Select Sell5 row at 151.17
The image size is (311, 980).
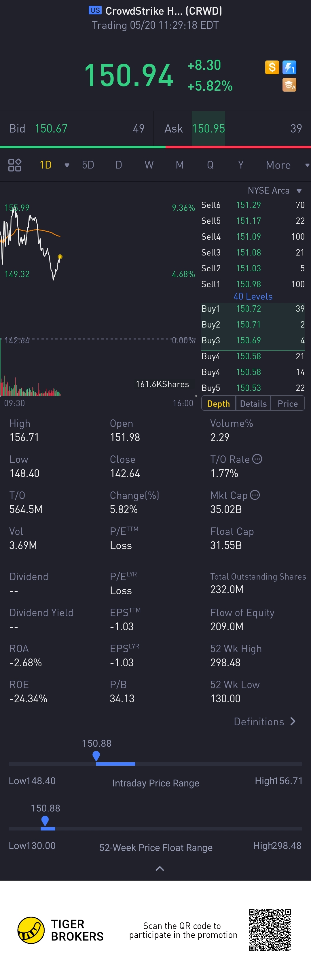253,221
